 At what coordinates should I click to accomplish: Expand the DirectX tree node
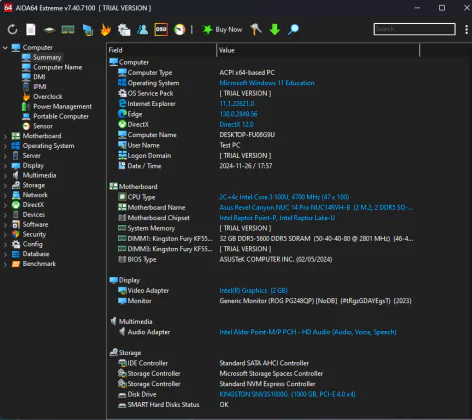pyautogui.click(x=5, y=205)
